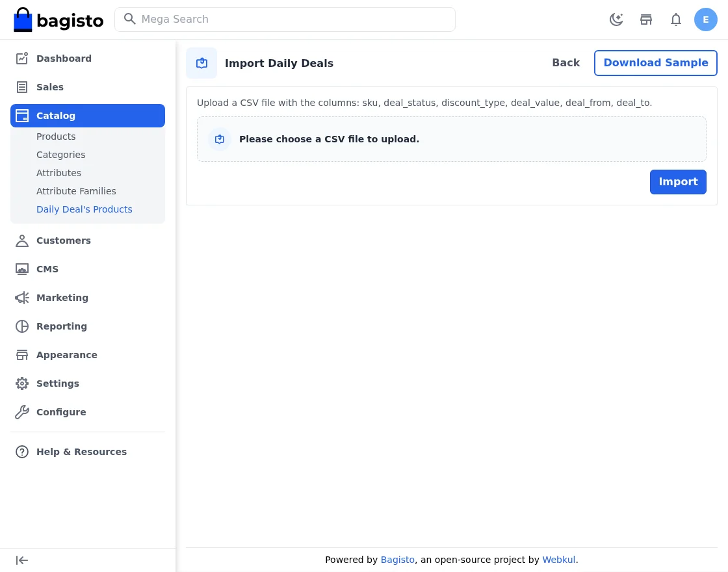This screenshot has height=572, width=728.
Task: Click the Configure wrench icon
Action: coord(22,412)
